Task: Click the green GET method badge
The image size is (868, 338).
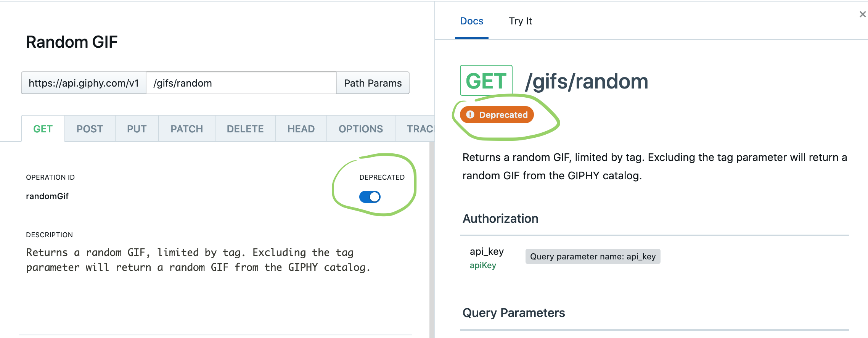Action: 486,80
